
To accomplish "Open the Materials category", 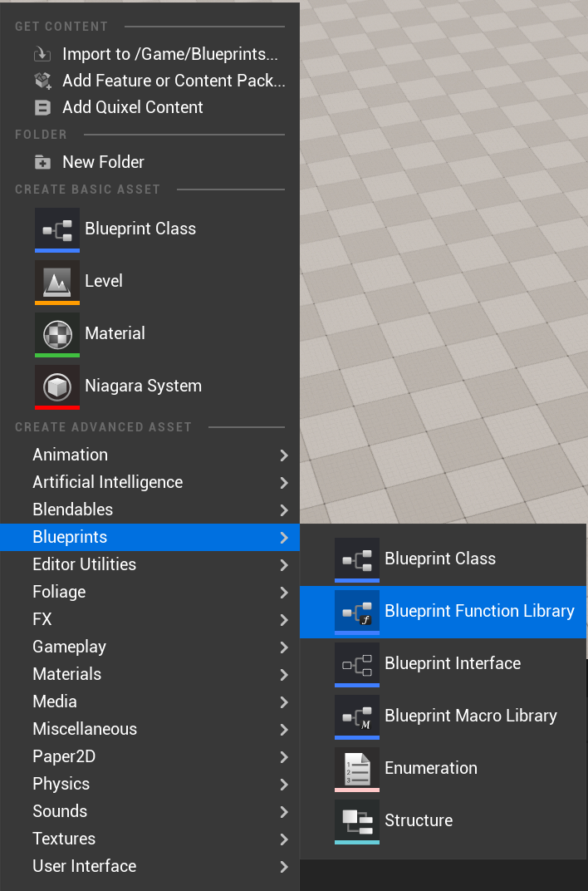I will [x=149, y=674].
